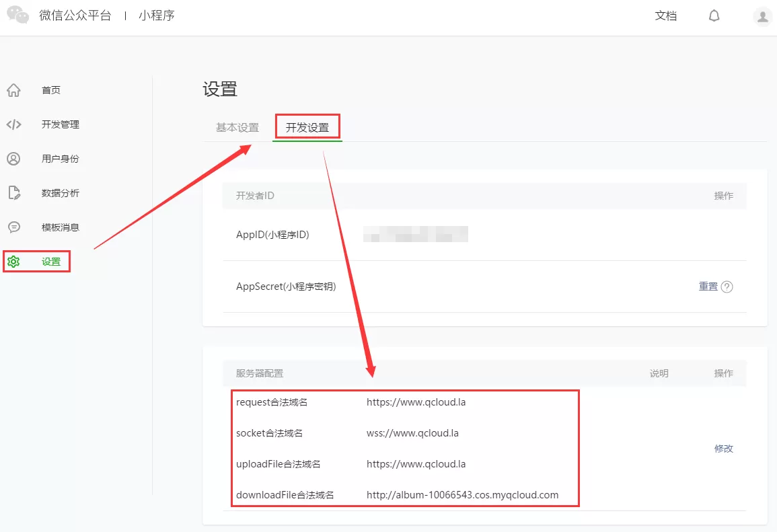
Task: Click the 说明 column header
Action: tap(659, 373)
